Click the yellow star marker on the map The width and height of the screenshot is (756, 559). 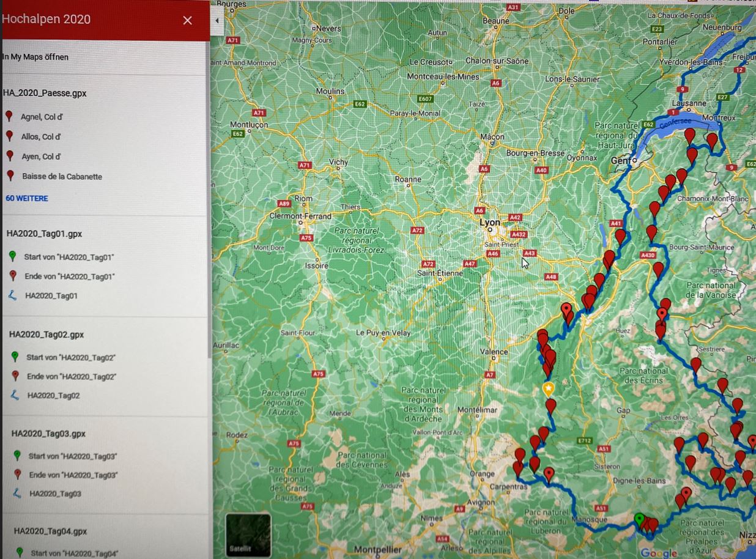549,390
